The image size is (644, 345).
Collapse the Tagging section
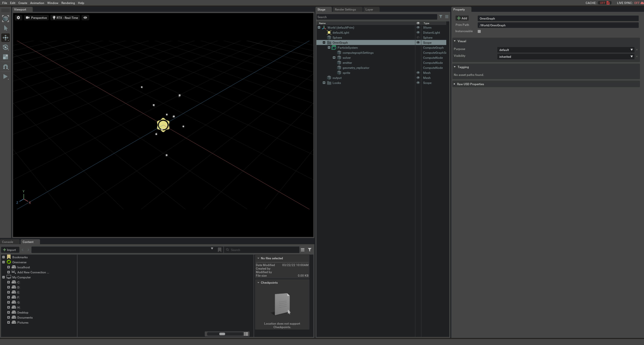click(455, 67)
